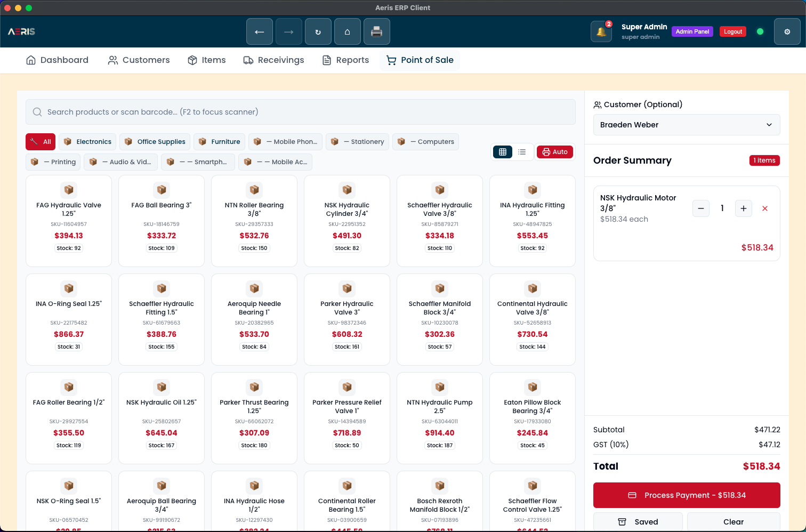
Task: Decrease item quantity with minus button
Action: (x=701, y=208)
